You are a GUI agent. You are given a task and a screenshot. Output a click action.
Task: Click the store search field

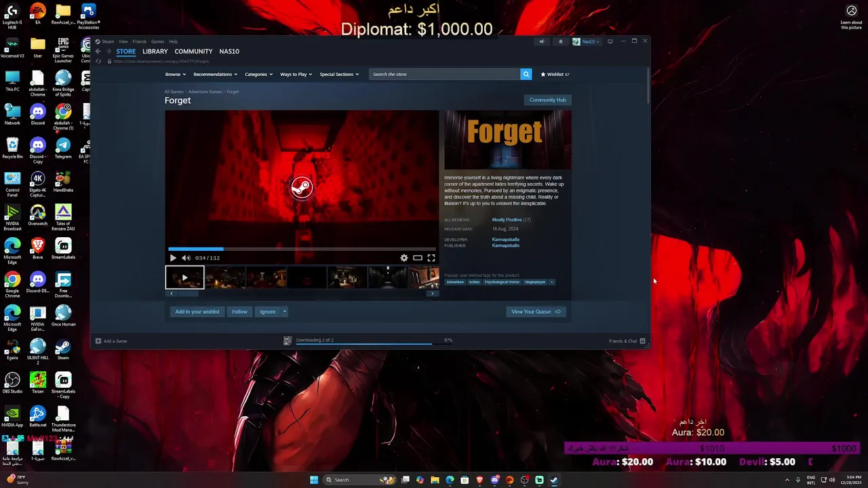click(445, 74)
